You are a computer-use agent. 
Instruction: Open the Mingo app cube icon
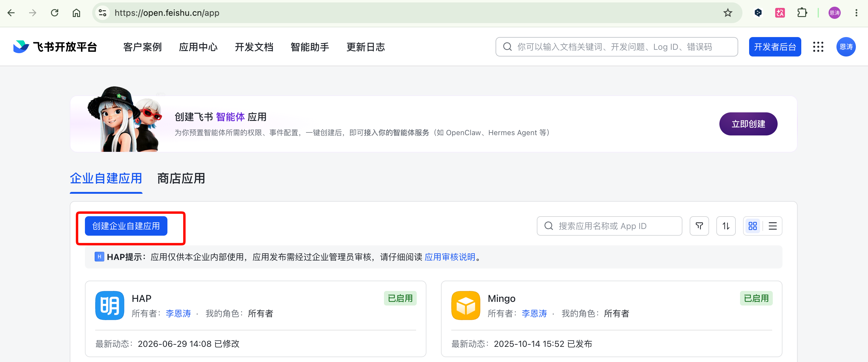[466, 305]
